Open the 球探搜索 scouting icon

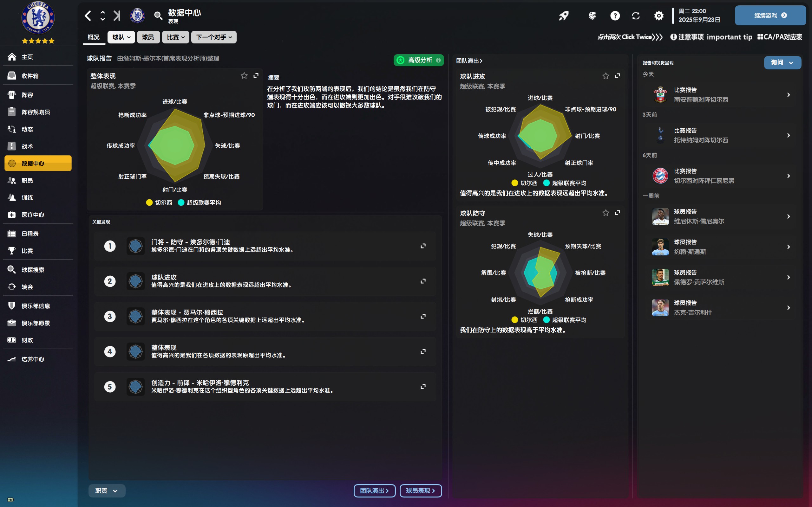click(12, 269)
